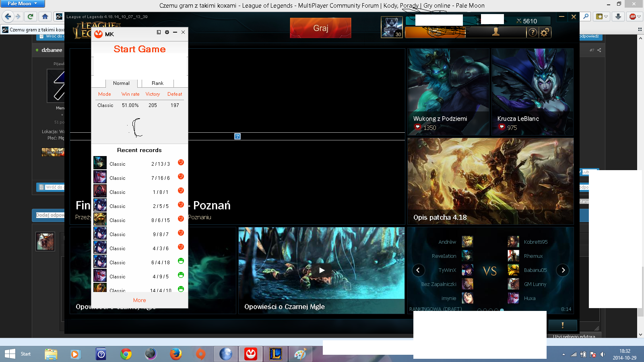Screen dimensions: 644x362
Task: Click the MK widget compact-view icon
Action: [159, 32]
